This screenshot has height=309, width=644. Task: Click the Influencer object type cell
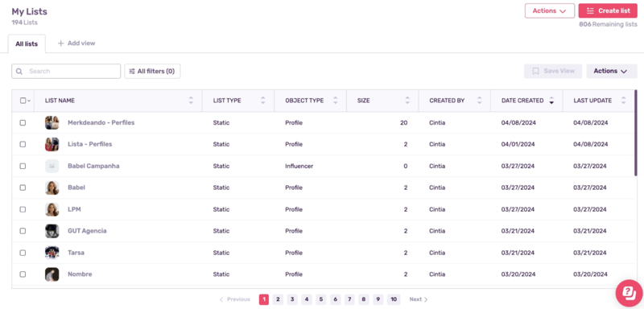299,167
